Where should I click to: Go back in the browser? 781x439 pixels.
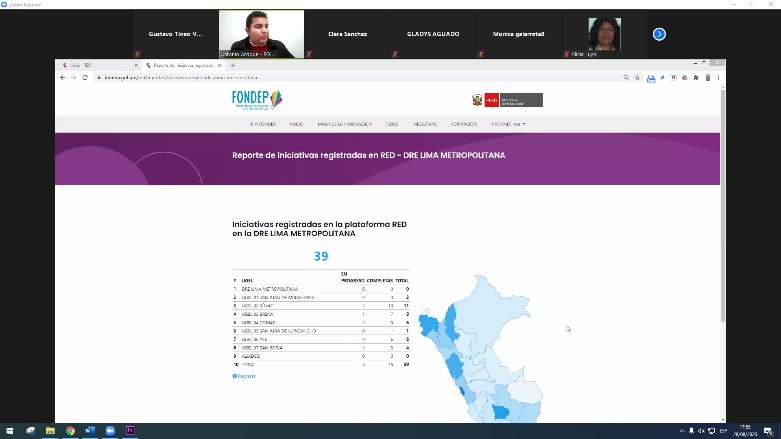coord(62,77)
